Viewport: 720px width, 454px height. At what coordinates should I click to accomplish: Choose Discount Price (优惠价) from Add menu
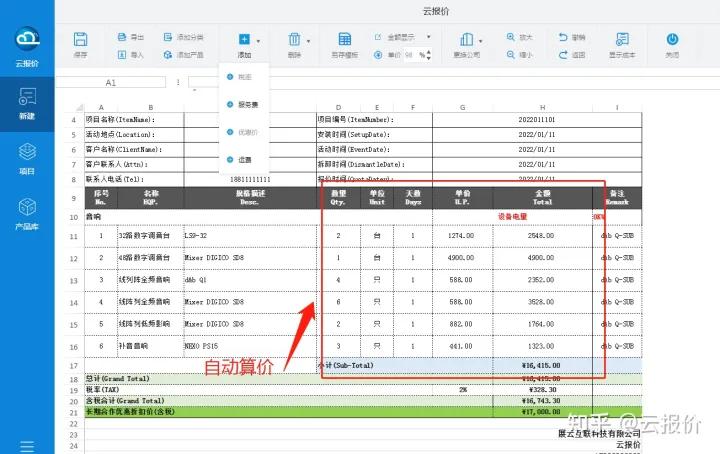click(x=243, y=132)
